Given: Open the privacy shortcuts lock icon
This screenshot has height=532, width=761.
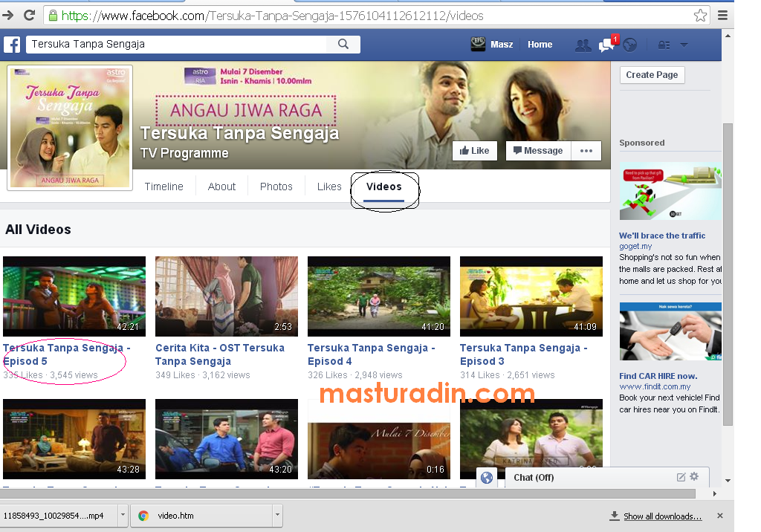Looking at the screenshot, I should tap(664, 45).
